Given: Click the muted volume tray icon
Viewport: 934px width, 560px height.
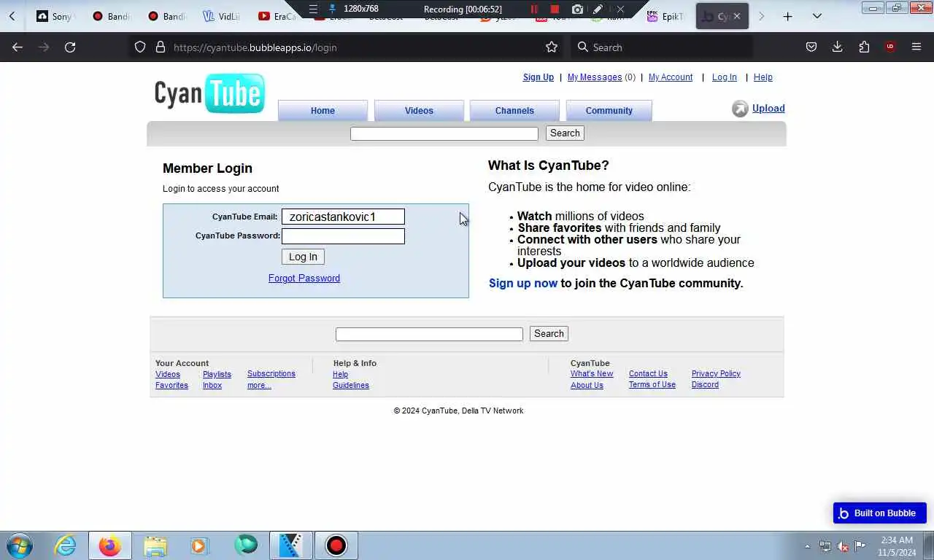Looking at the screenshot, I should [843, 546].
